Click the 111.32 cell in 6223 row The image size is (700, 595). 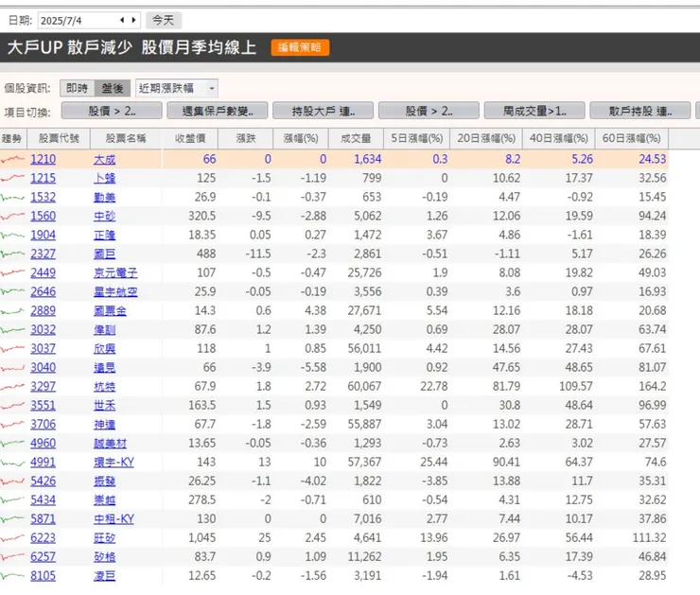pos(650,538)
